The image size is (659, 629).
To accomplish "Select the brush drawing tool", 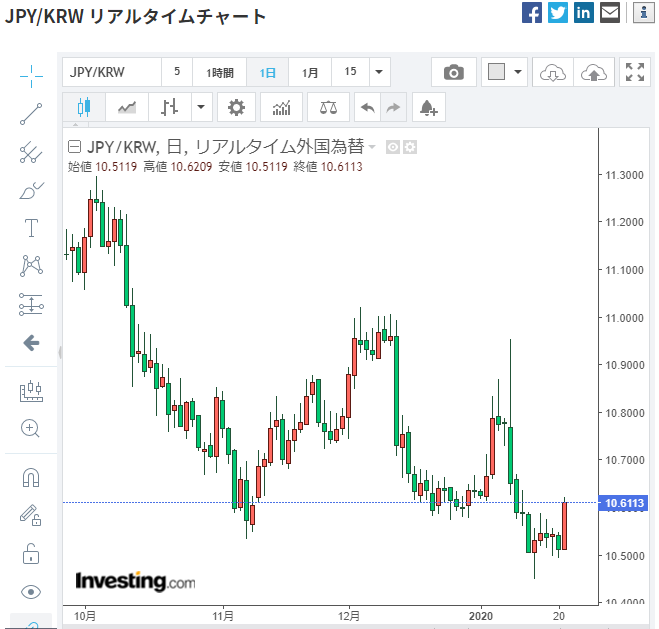I will (x=31, y=191).
